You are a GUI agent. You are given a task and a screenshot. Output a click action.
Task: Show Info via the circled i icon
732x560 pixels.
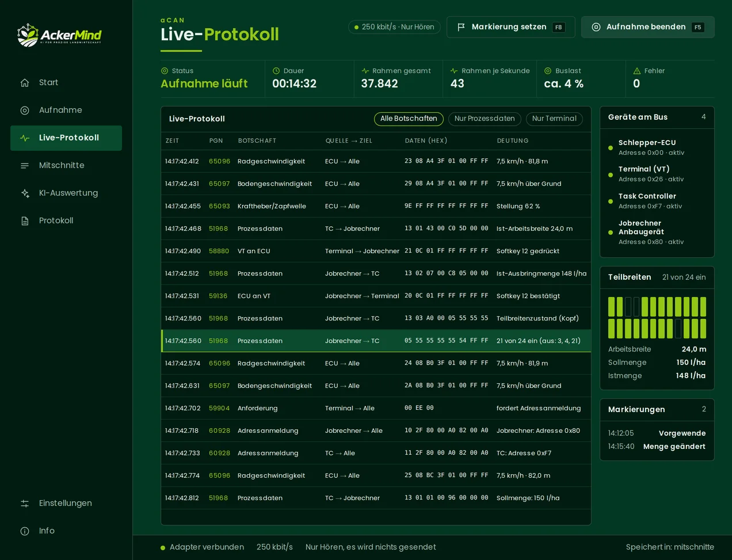pos(25,531)
